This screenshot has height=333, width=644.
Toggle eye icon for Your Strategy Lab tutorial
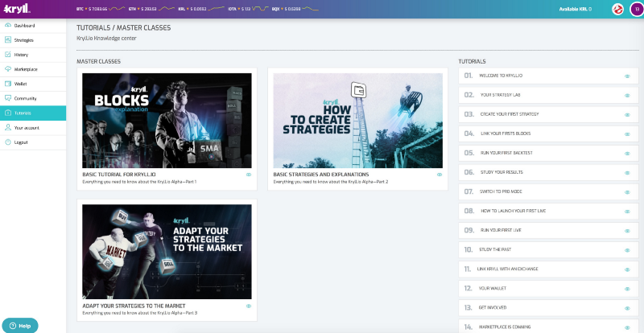[627, 95]
